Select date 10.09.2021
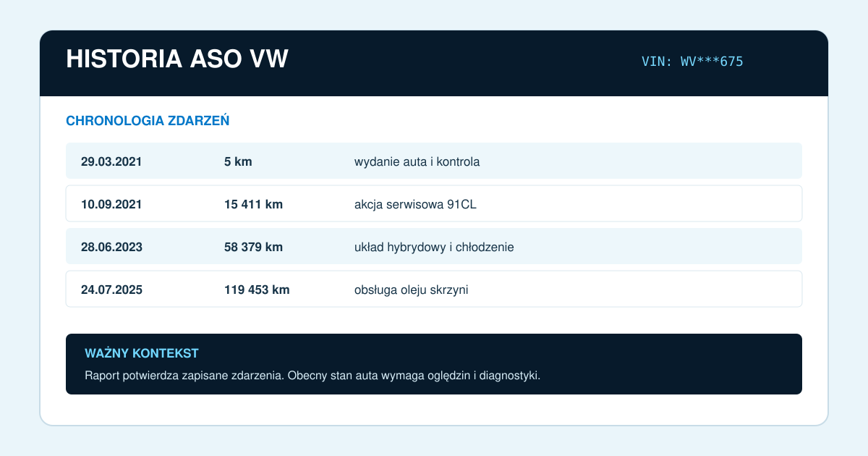 111,204
